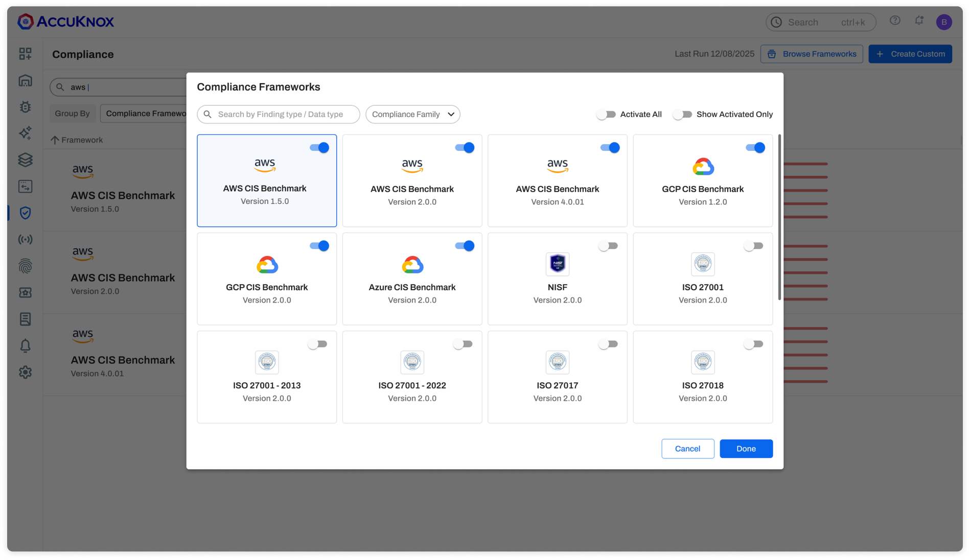970x560 pixels.
Task: Open the Compliance Family dropdown
Action: tap(412, 114)
